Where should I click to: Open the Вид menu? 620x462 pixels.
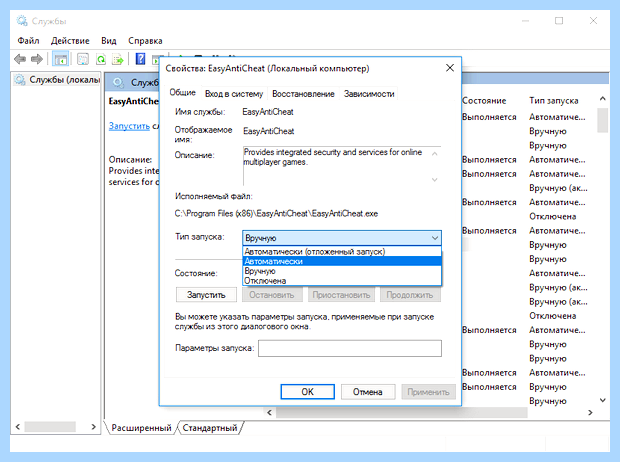click(x=109, y=41)
